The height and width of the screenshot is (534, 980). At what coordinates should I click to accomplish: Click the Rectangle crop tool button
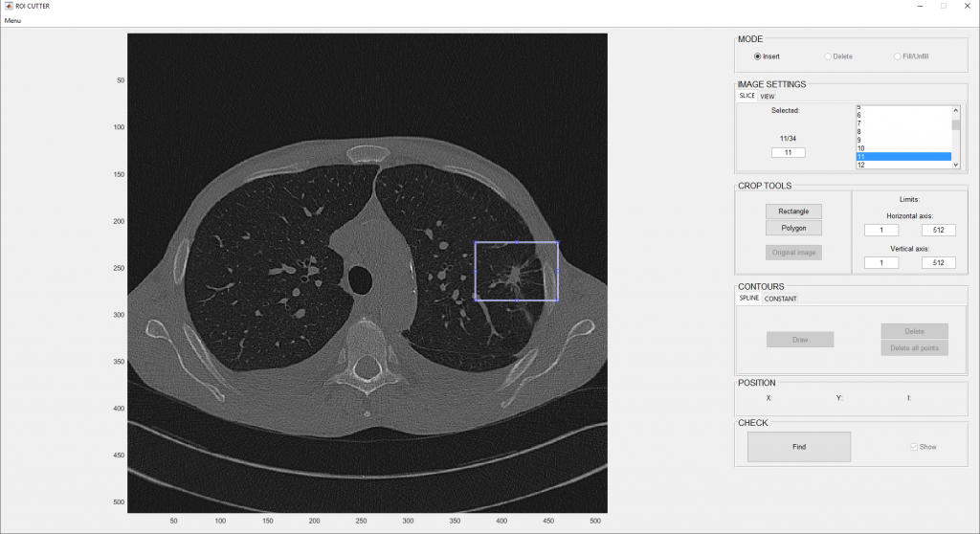(x=793, y=211)
